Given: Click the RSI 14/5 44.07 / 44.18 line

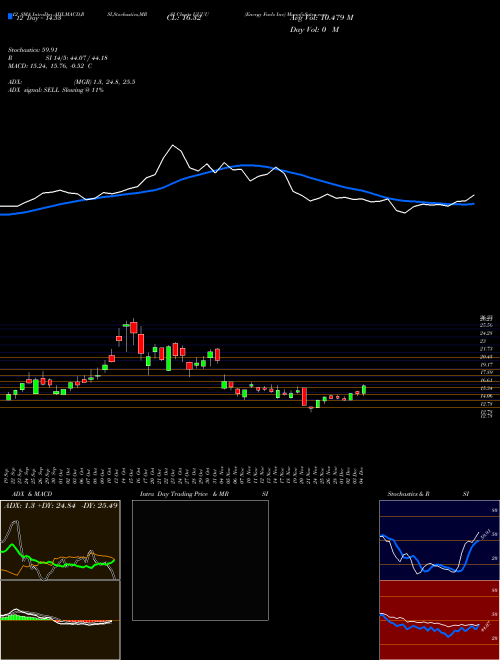Looking at the screenshot, I should (58, 58).
